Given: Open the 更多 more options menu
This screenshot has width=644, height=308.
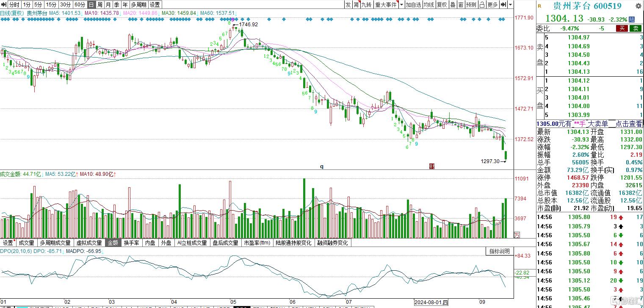Looking at the screenshot, I should point(493,5).
